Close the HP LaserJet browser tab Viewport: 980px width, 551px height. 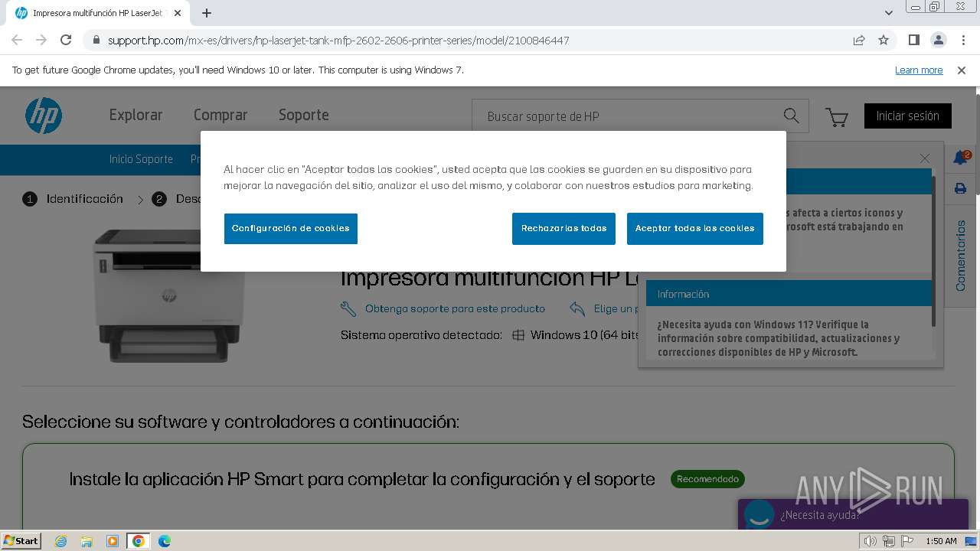click(x=178, y=13)
